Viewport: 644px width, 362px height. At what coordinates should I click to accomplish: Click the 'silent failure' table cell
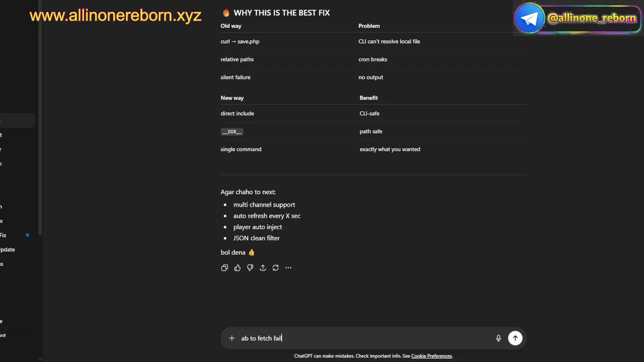(235, 77)
